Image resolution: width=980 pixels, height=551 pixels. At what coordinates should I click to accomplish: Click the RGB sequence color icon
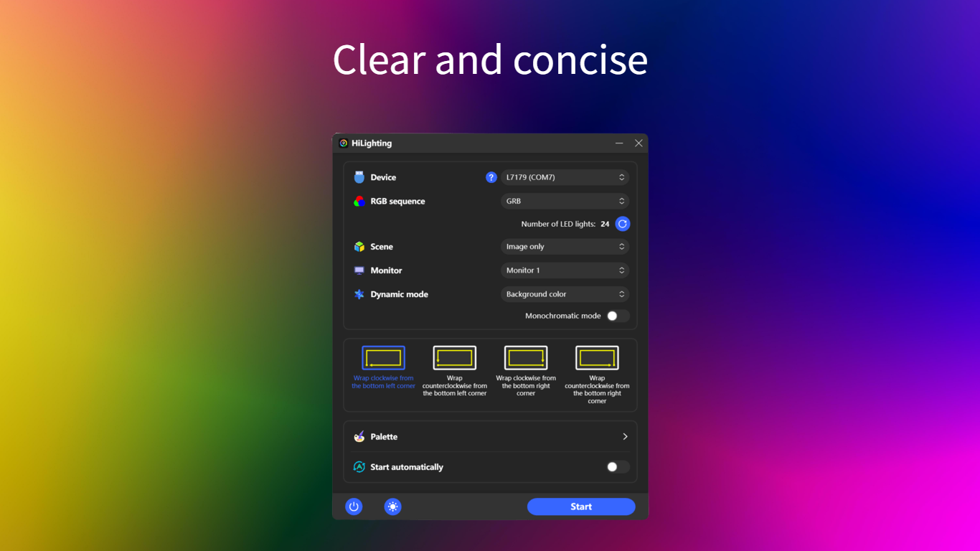(x=358, y=201)
